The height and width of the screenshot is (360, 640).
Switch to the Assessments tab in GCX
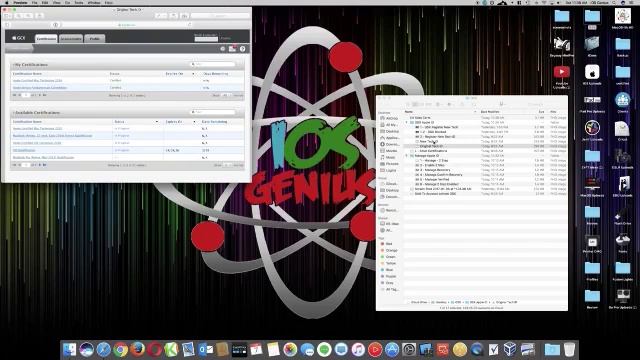coord(71,39)
